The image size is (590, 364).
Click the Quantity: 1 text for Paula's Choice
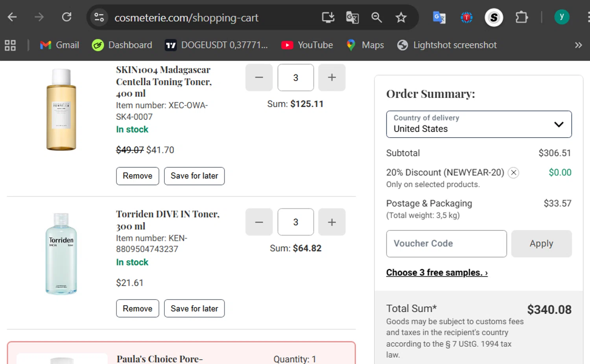pyautogui.click(x=295, y=359)
